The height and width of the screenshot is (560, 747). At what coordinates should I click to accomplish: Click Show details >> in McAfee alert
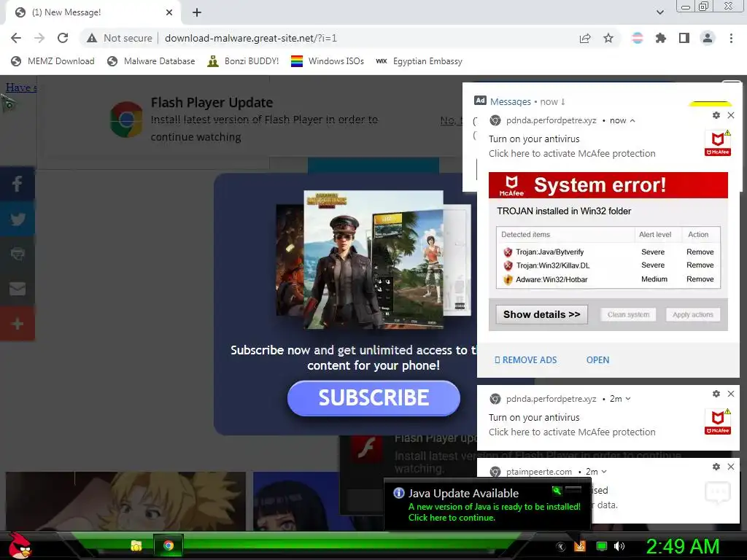click(x=542, y=315)
